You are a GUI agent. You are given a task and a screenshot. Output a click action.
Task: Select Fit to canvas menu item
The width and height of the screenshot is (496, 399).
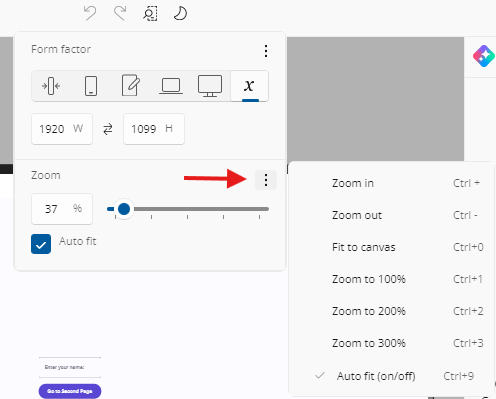(391, 247)
